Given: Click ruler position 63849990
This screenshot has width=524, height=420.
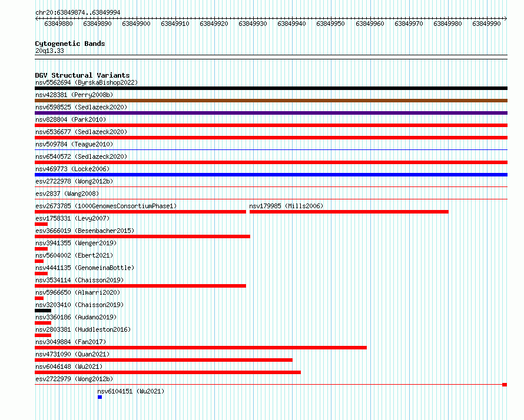Looking at the screenshot, I should (x=486, y=24).
